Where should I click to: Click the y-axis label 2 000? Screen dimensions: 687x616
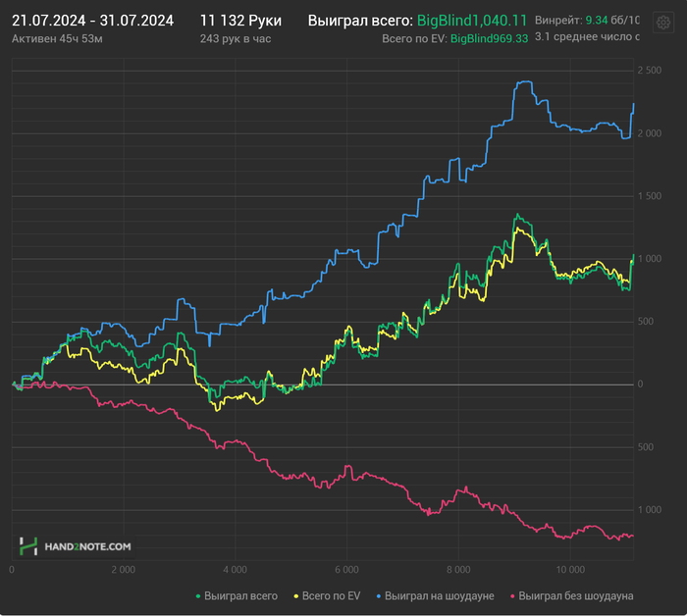[650, 133]
